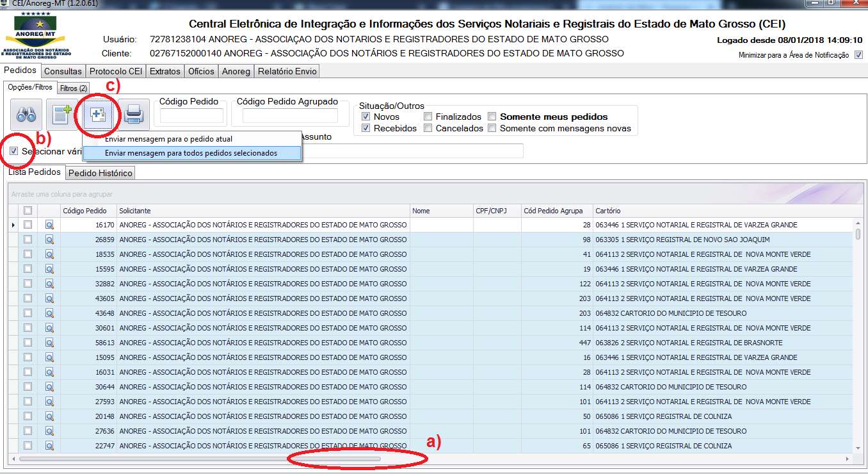Open details magnifier for pedido 27593

point(49,402)
